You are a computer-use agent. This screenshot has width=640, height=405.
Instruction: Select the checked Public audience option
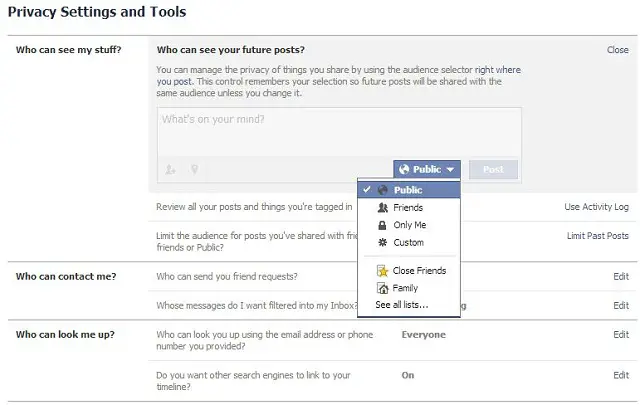(x=408, y=190)
